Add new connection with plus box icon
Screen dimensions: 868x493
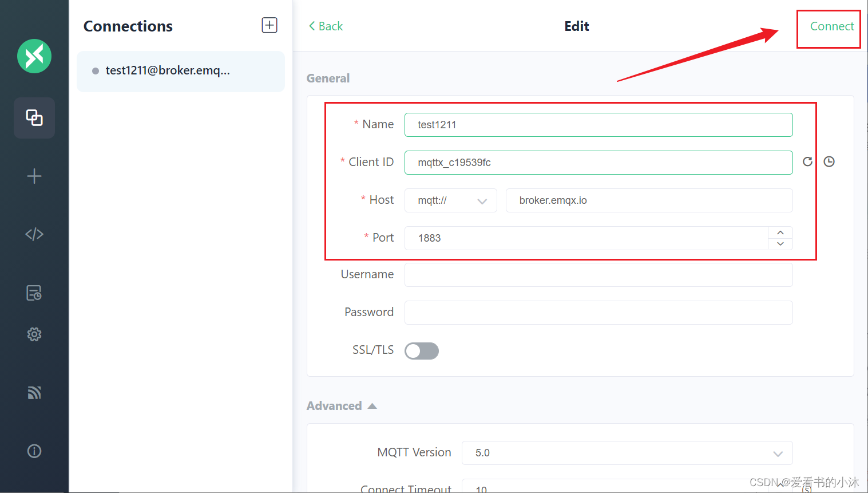[269, 25]
